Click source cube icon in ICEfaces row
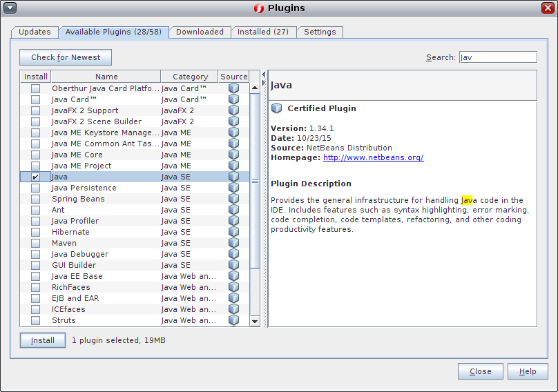 pos(233,308)
